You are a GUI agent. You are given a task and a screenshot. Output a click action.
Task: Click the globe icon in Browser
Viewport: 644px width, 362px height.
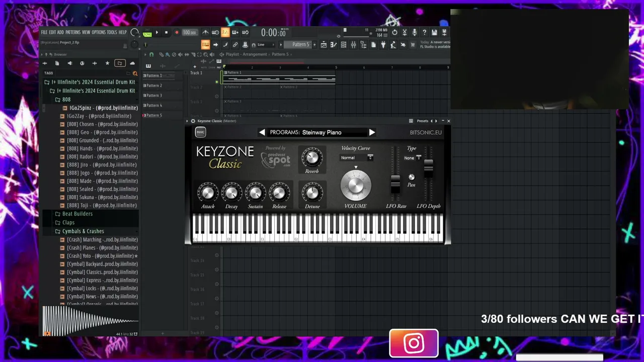tap(82, 63)
